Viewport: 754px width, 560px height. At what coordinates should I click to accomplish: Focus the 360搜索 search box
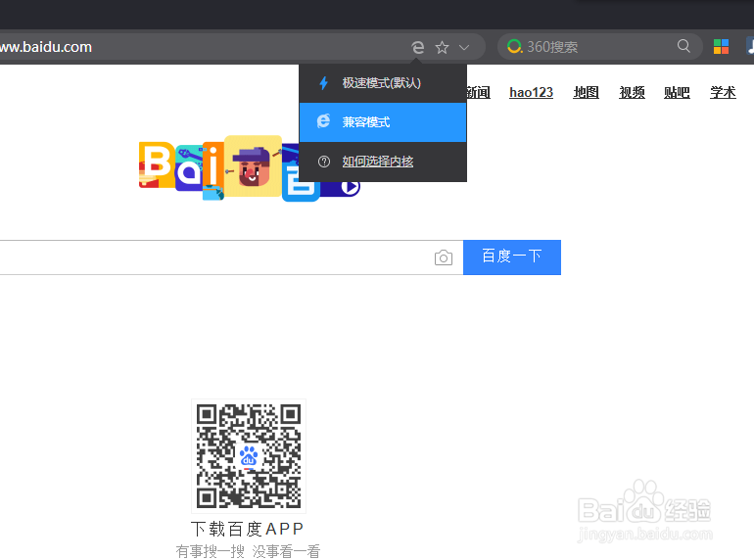pyautogui.click(x=600, y=47)
